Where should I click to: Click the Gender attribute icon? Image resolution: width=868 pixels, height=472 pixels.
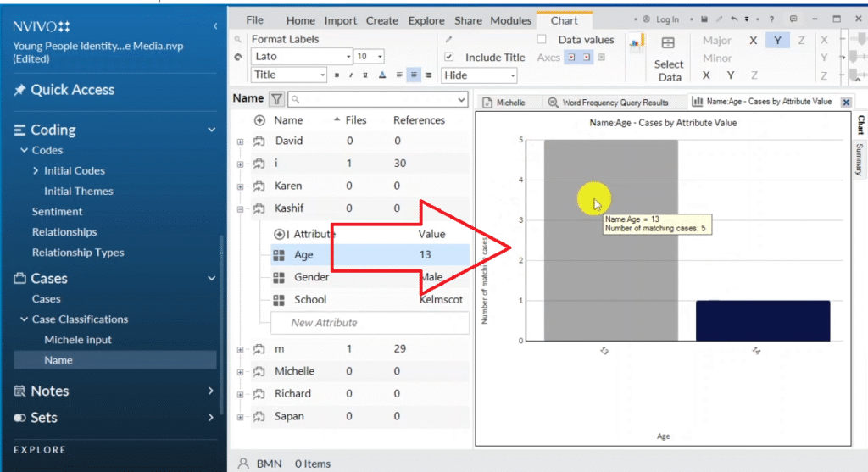[279, 277]
